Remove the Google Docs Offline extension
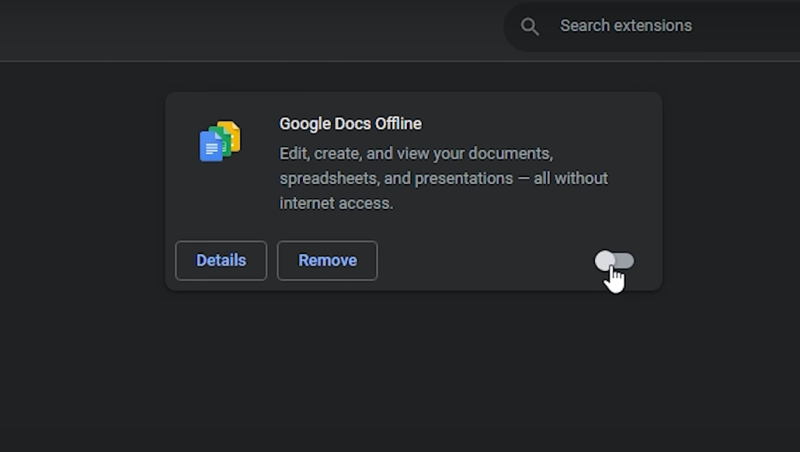This screenshot has height=452, width=800. click(327, 261)
